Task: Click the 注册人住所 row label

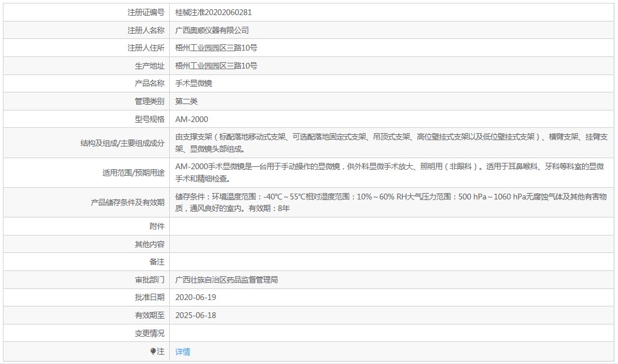Action: 146,48
